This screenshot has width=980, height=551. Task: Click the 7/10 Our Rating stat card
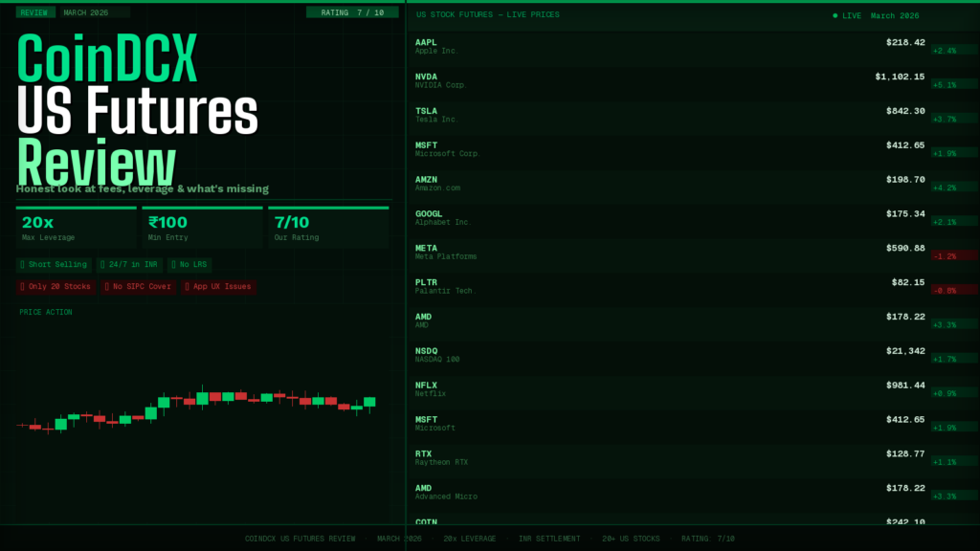(x=327, y=228)
